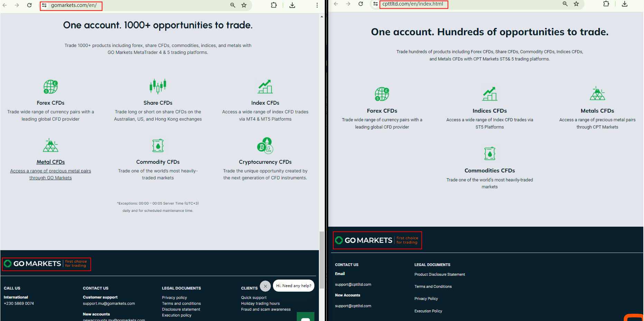Open green chat widget button on gomarkets page
Image resolution: width=644 pixels, height=321 pixels.
pos(305,317)
